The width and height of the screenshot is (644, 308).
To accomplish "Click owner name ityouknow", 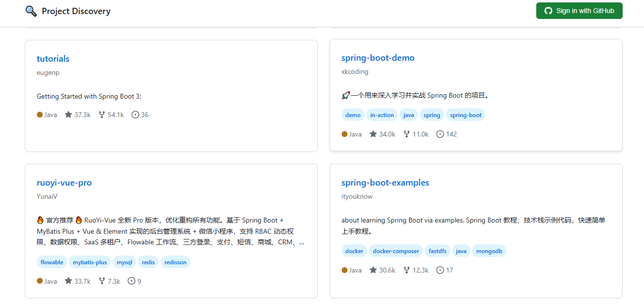I will 357,197.
